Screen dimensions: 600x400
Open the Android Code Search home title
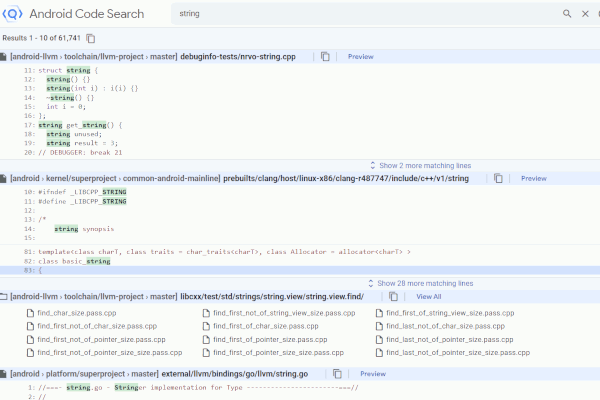87,14
